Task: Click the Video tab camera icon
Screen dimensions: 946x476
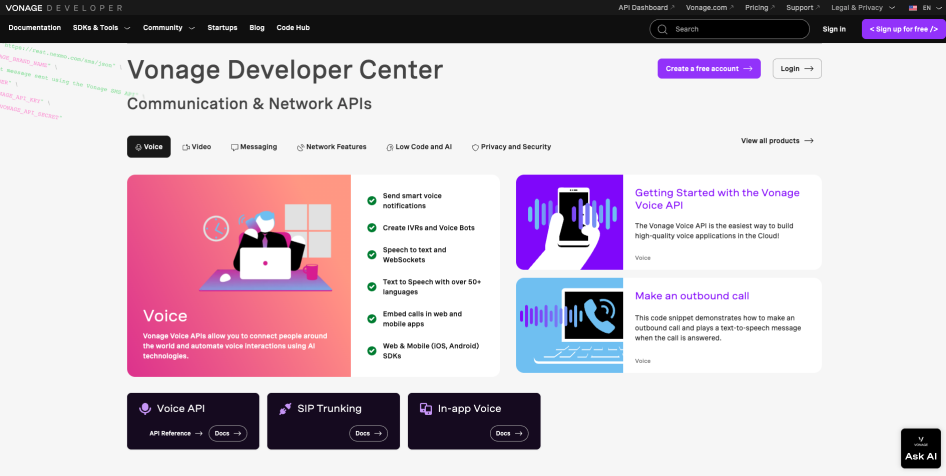Action: pos(186,147)
